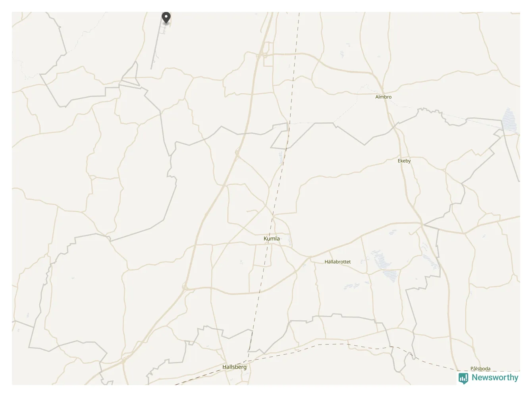Click the small wetland patch right of Kumla label
This screenshot has height=397, width=532.
[290, 240]
